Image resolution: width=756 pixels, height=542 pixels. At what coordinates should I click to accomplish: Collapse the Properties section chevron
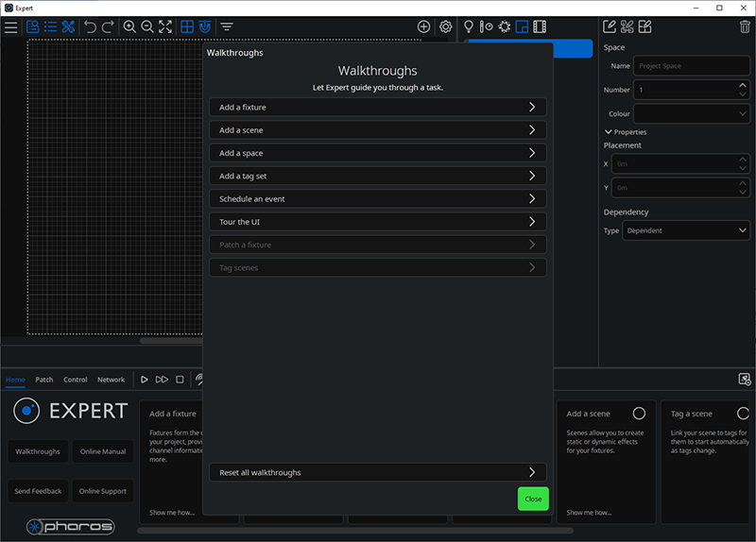click(x=608, y=131)
